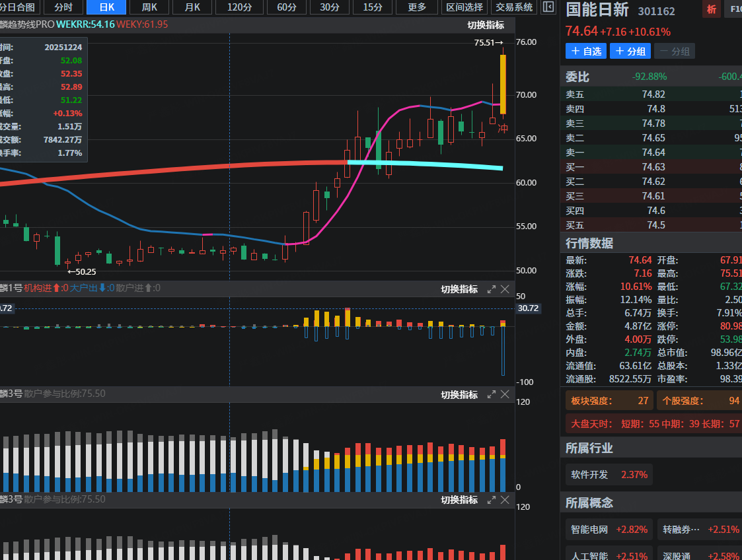Select the 60分 timeframe tab
This screenshot has width=742, height=560.
click(x=287, y=7)
